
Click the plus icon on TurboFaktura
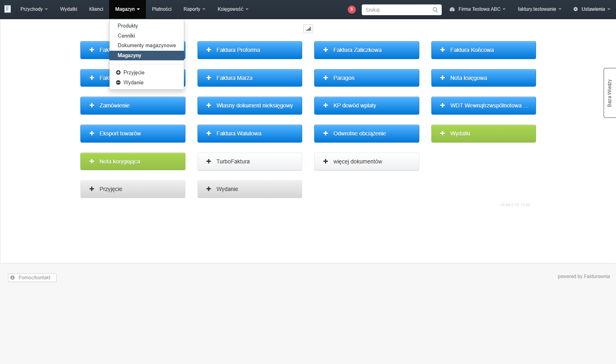(209, 161)
